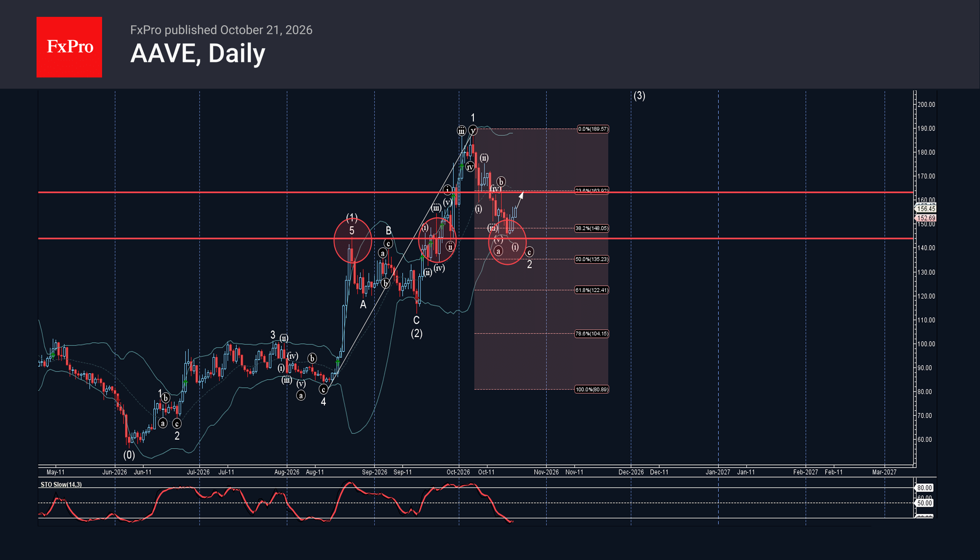Click the 200.00 price axis label
The width and height of the screenshot is (980, 560).
(926, 104)
